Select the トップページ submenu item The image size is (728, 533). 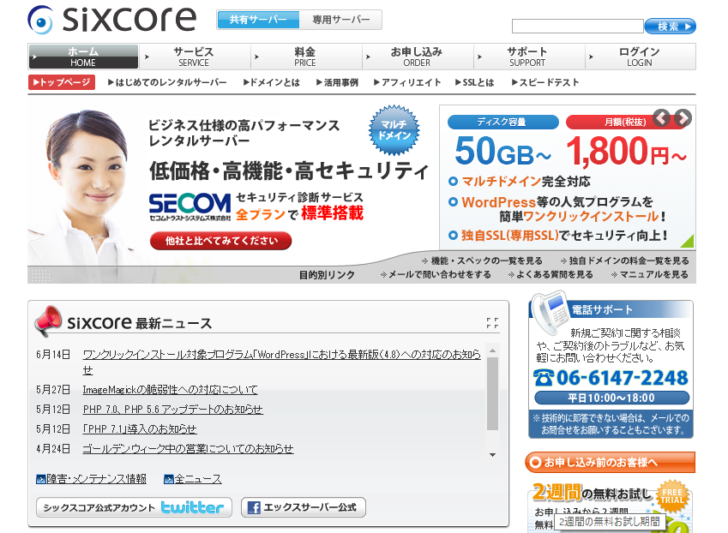coord(61,82)
